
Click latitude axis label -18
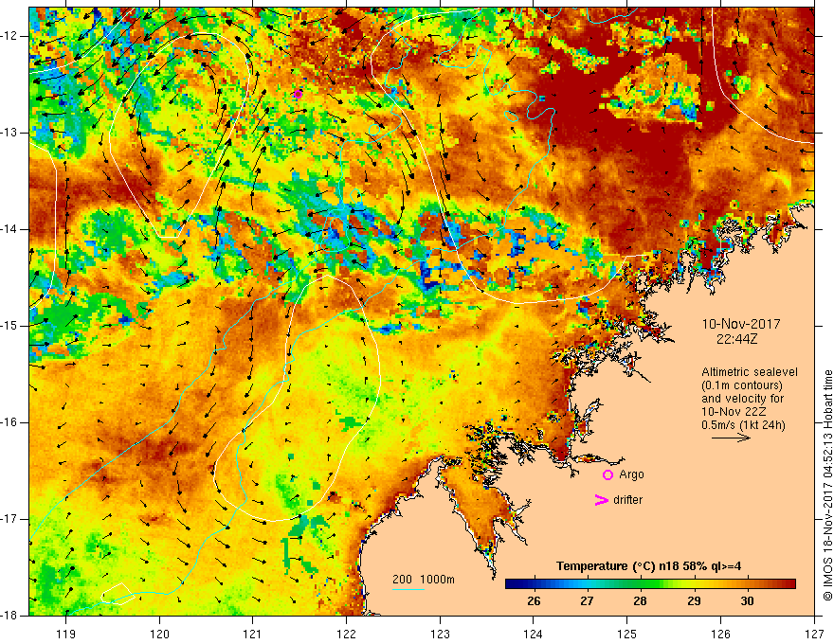click(9, 616)
